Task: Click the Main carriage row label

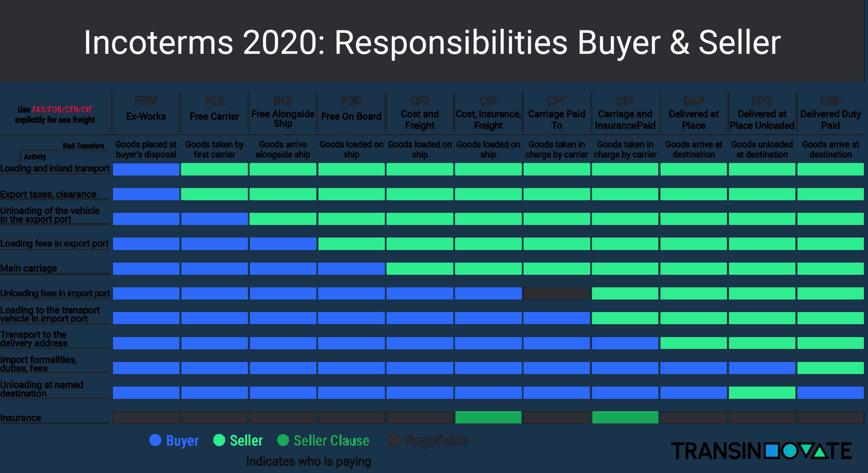Action: coord(28,268)
